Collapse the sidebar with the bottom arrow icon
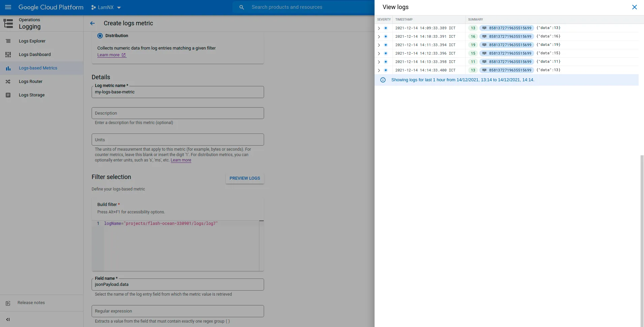This screenshot has height=327, width=644. point(8,319)
